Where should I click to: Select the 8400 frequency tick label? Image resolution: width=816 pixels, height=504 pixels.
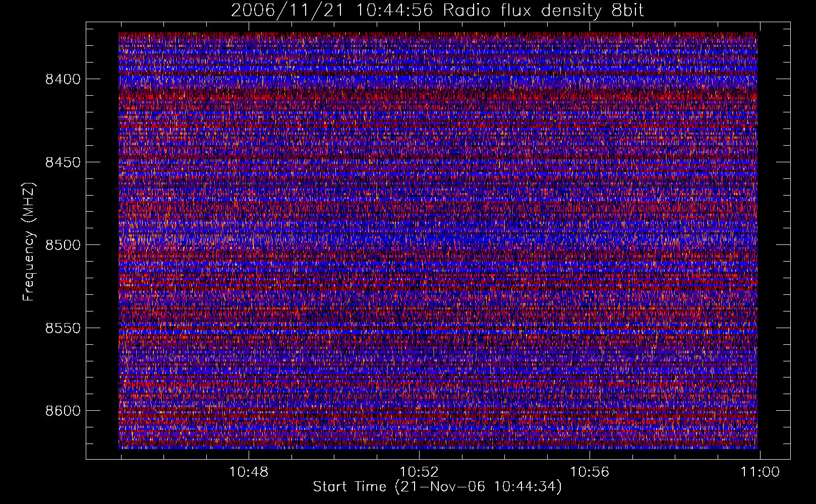click(63, 79)
